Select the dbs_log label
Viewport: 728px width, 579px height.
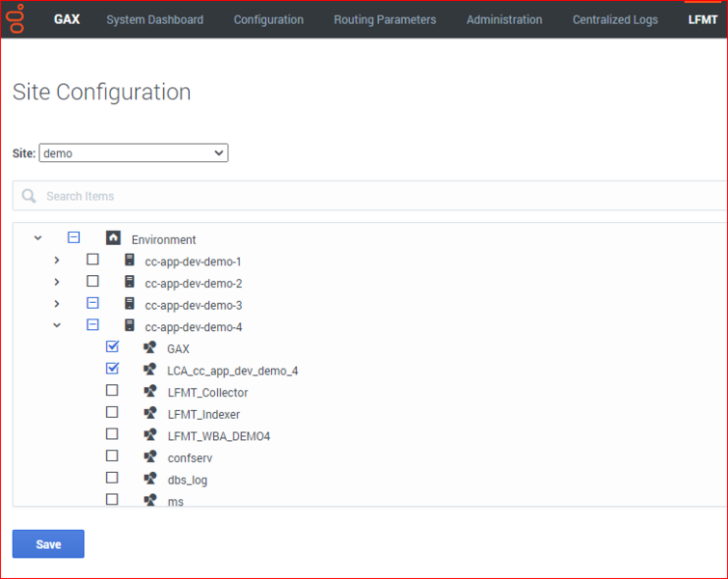(188, 480)
